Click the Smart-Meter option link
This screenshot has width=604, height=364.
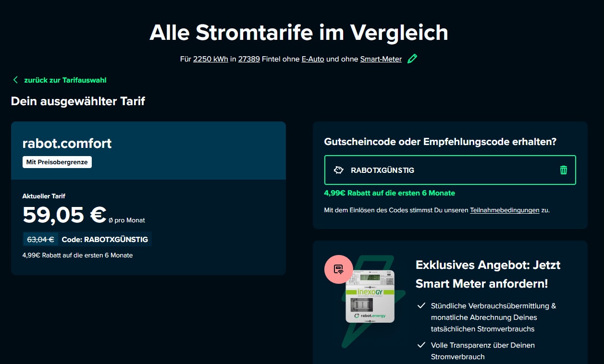tap(381, 59)
